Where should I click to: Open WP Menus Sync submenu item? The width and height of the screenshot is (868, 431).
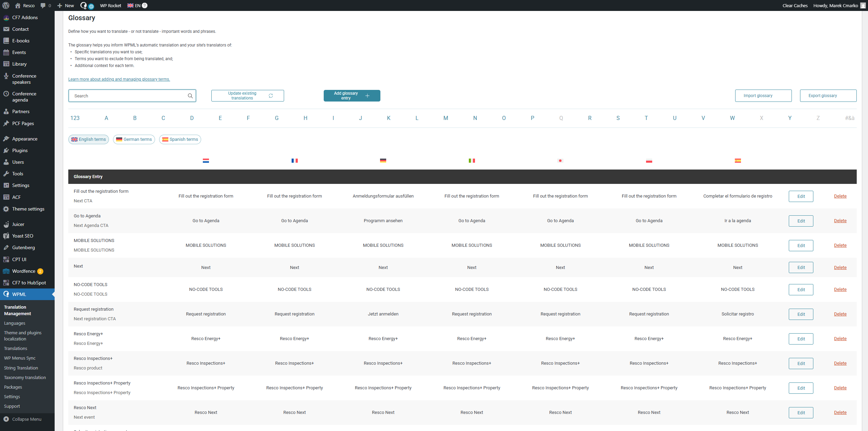pyautogui.click(x=20, y=358)
